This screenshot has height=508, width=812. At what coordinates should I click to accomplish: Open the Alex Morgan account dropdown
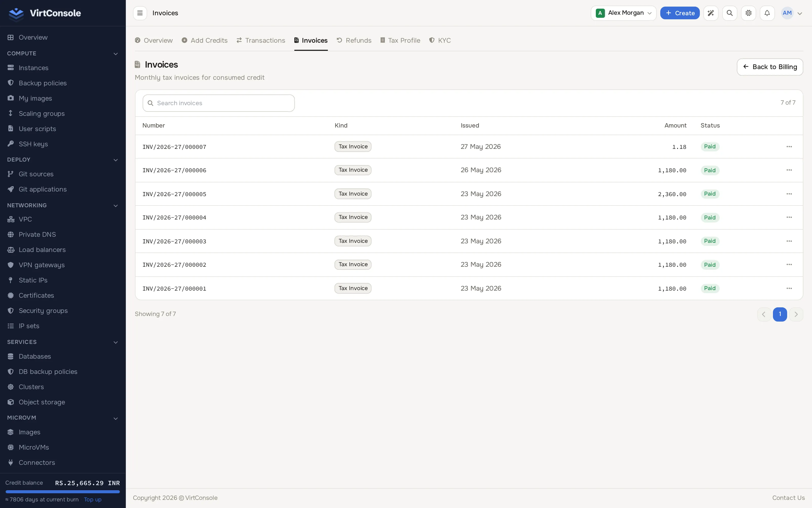[623, 13]
